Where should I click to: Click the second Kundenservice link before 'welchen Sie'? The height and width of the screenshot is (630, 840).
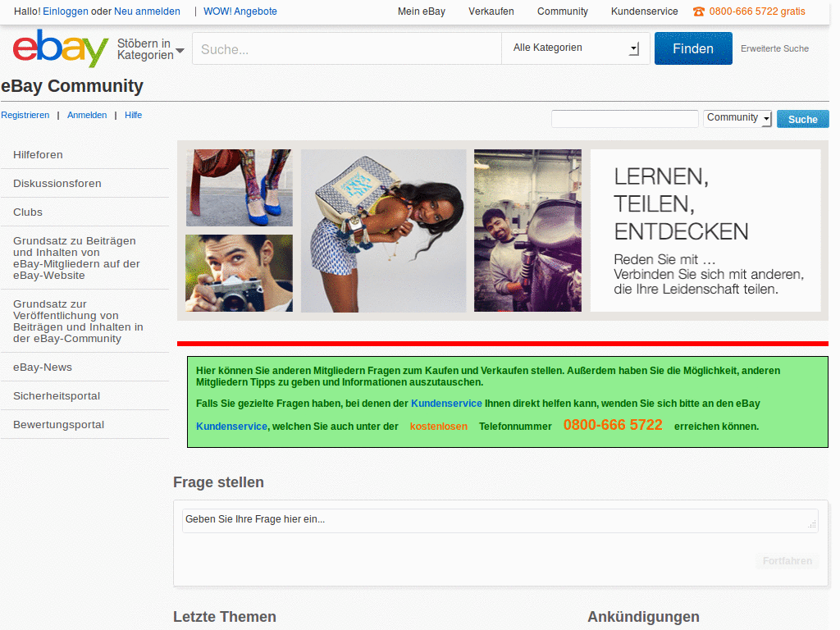(x=231, y=427)
